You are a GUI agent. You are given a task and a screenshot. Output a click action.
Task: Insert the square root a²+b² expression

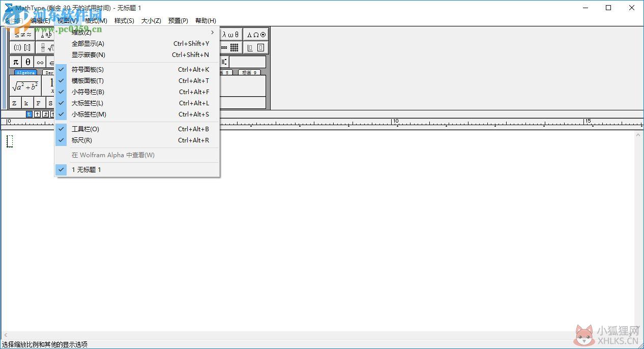coord(25,86)
